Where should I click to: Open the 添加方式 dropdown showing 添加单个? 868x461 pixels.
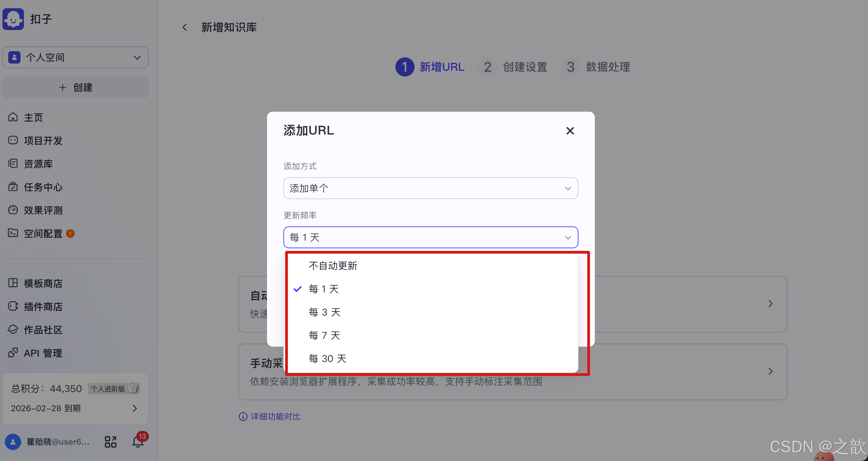click(x=431, y=188)
